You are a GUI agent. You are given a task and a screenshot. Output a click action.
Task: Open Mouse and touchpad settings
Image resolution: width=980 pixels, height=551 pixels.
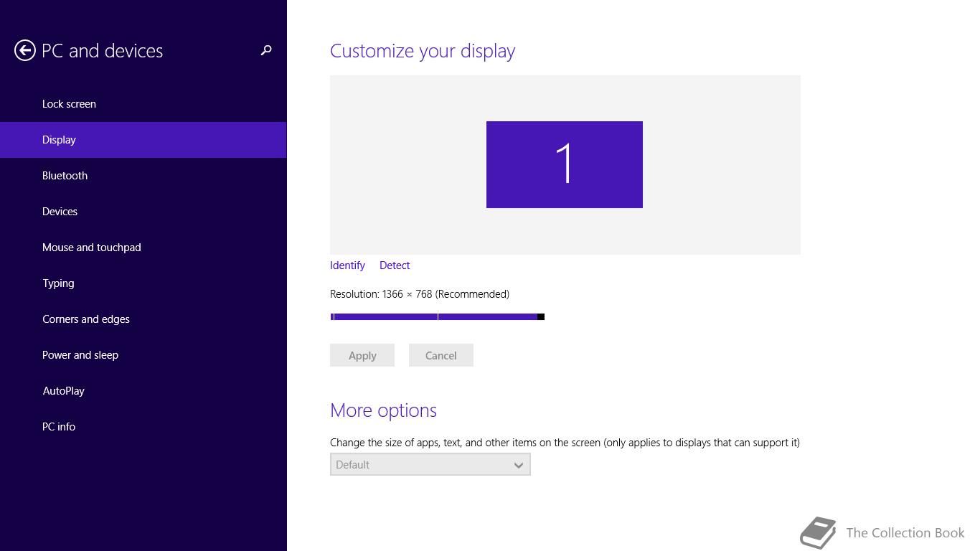tap(143, 248)
